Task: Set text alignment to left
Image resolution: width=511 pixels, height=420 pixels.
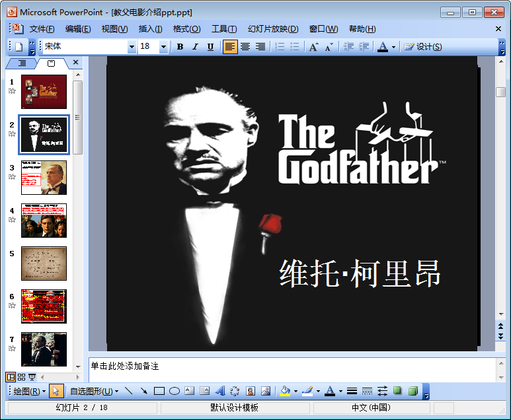Action: [230, 47]
